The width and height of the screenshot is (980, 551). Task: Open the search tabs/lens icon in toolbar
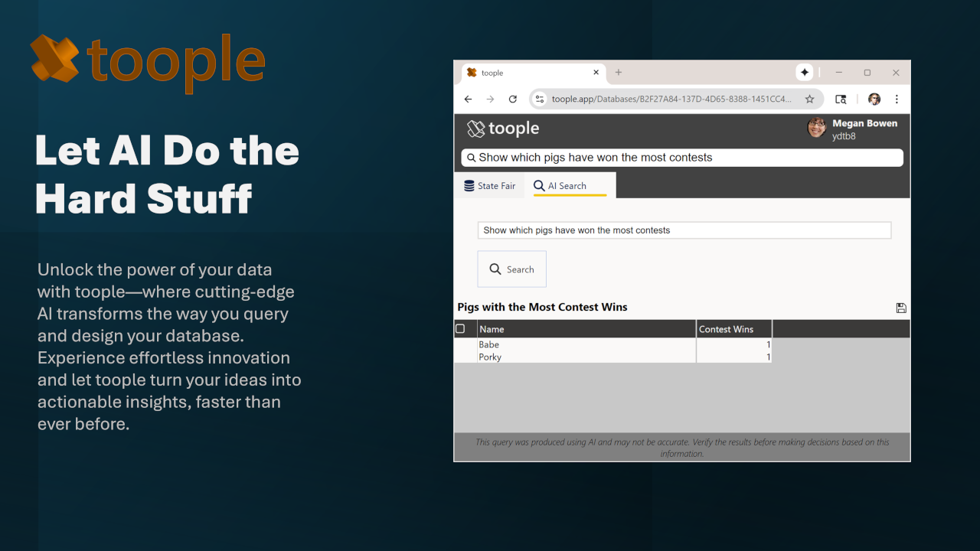(x=841, y=99)
